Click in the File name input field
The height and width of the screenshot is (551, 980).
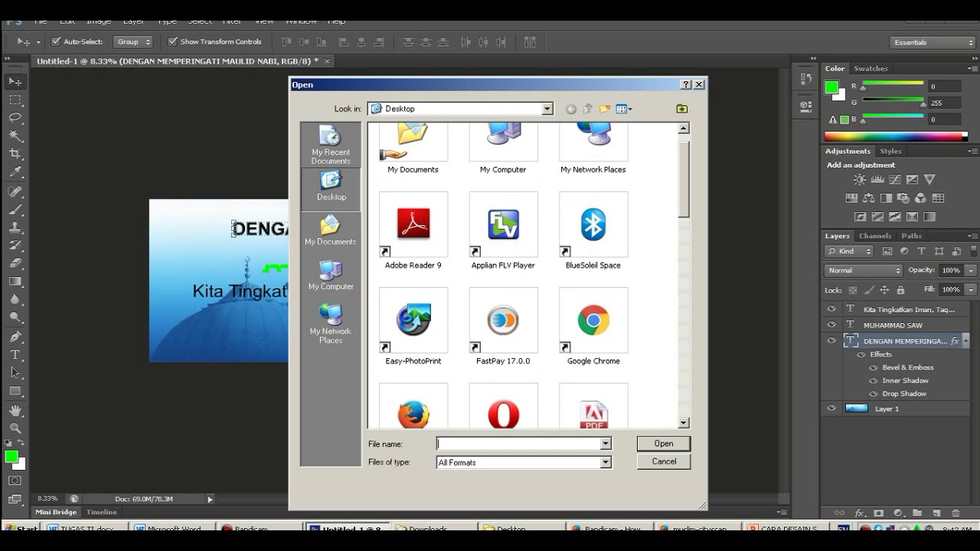pos(518,444)
